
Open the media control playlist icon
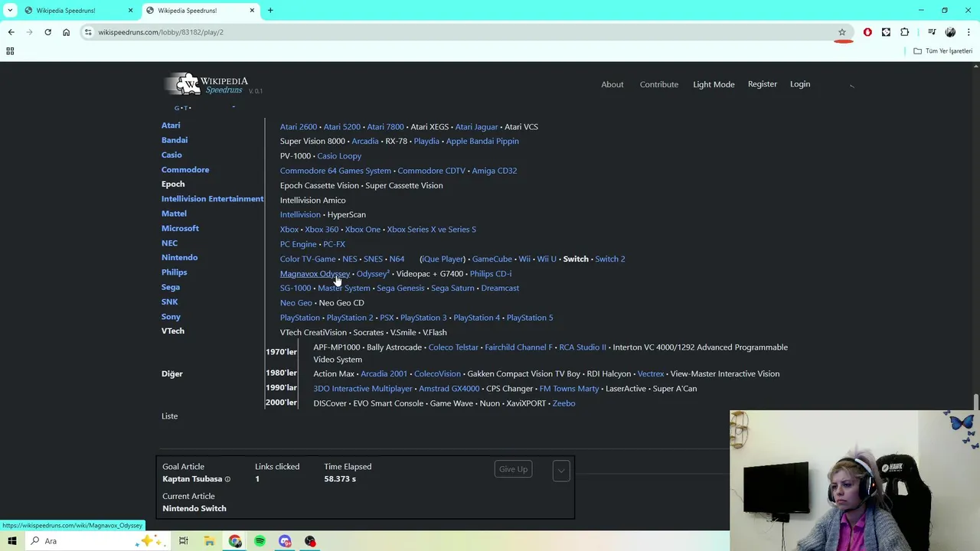point(932,32)
